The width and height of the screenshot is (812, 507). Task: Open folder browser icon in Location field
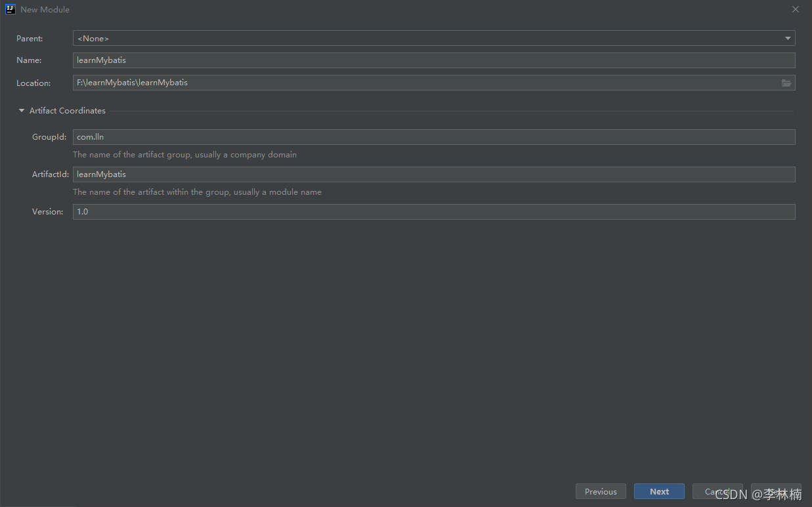click(786, 83)
